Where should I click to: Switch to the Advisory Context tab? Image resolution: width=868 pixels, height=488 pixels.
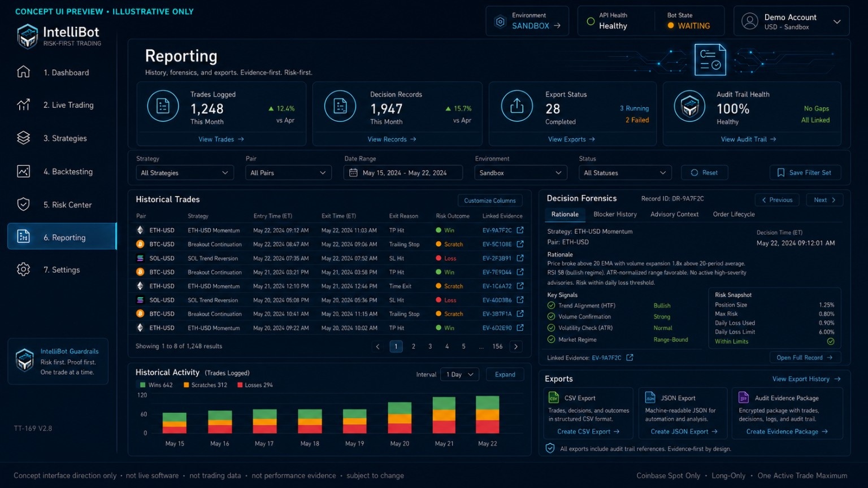[x=674, y=214]
